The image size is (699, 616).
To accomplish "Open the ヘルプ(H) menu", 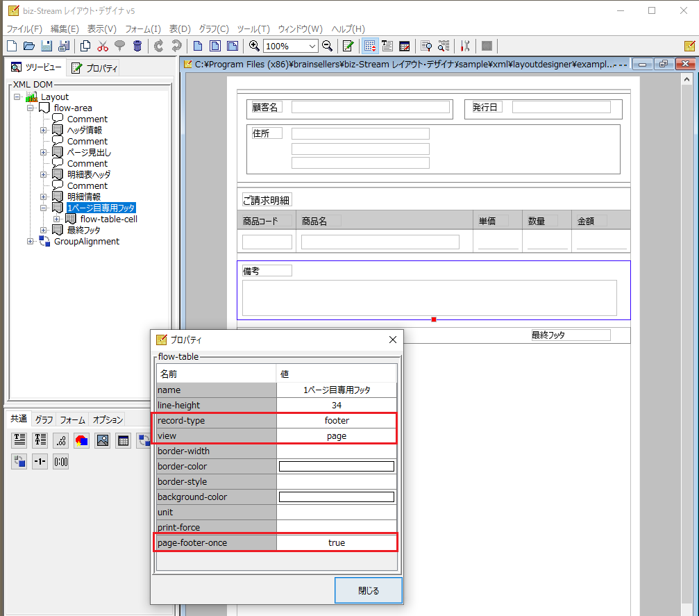I will point(348,29).
